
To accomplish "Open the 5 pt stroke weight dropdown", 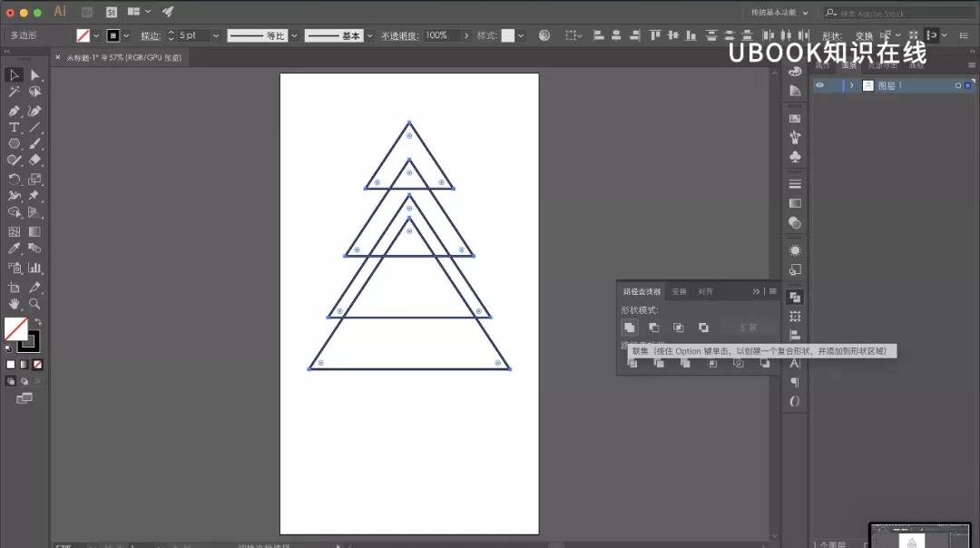I will click(x=216, y=35).
